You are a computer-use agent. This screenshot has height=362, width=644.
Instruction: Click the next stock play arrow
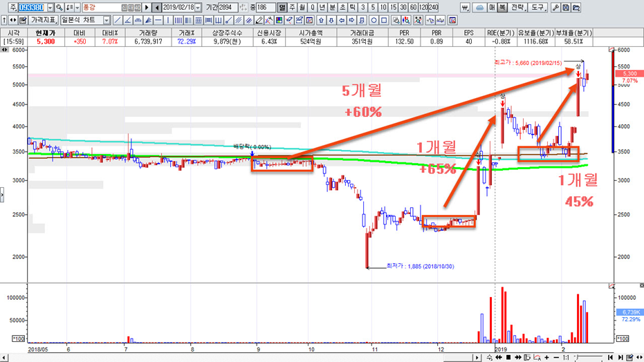pyautogui.click(x=147, y=8)
